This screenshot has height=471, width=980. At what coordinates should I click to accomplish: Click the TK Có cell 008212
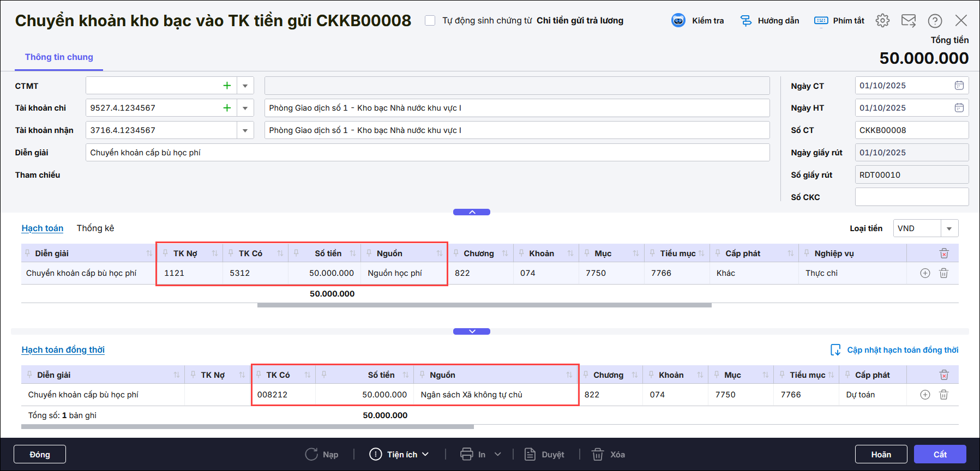pyautogui.click(x=284, y=395)
